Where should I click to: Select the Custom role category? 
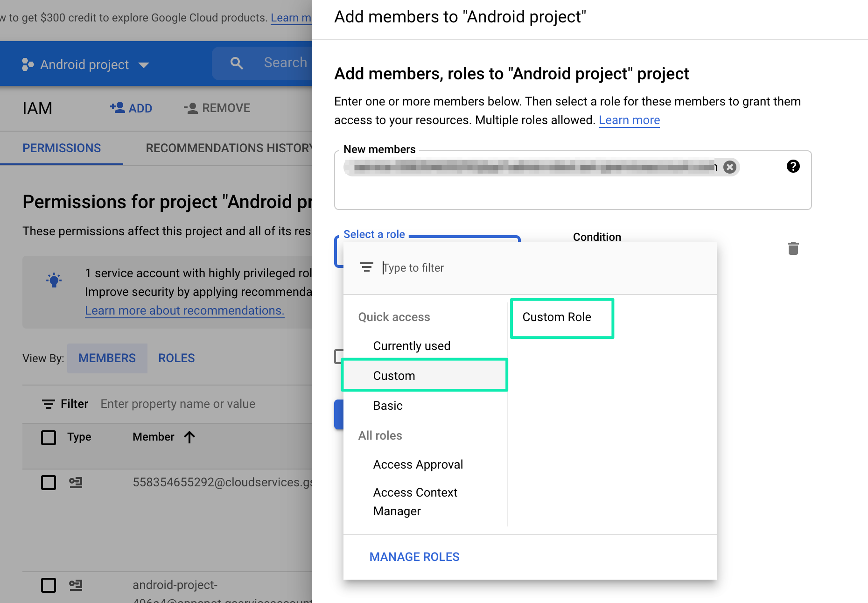(x=425, y=376)
